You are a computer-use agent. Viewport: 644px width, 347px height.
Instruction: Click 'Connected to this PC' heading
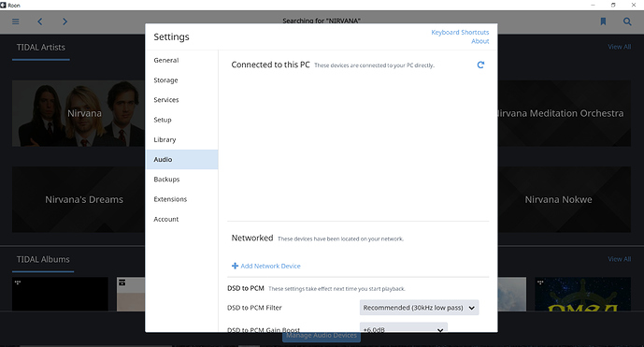pyautogui.click(x=270, y=65)
